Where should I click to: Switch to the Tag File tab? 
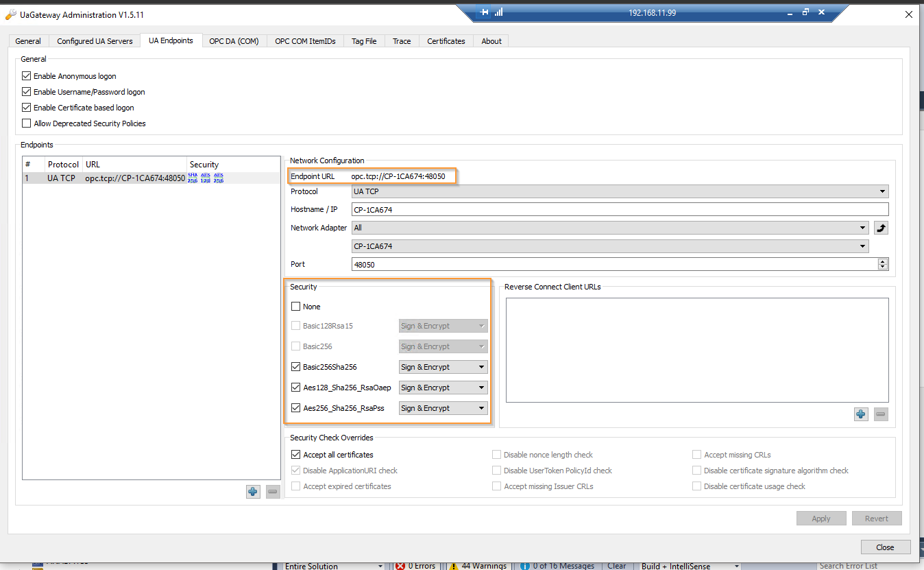[x=364, y=41]
